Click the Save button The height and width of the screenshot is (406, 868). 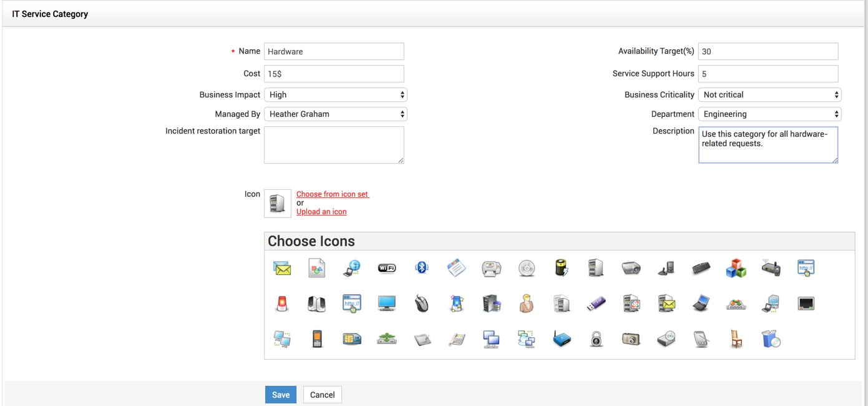pos(281,395)
